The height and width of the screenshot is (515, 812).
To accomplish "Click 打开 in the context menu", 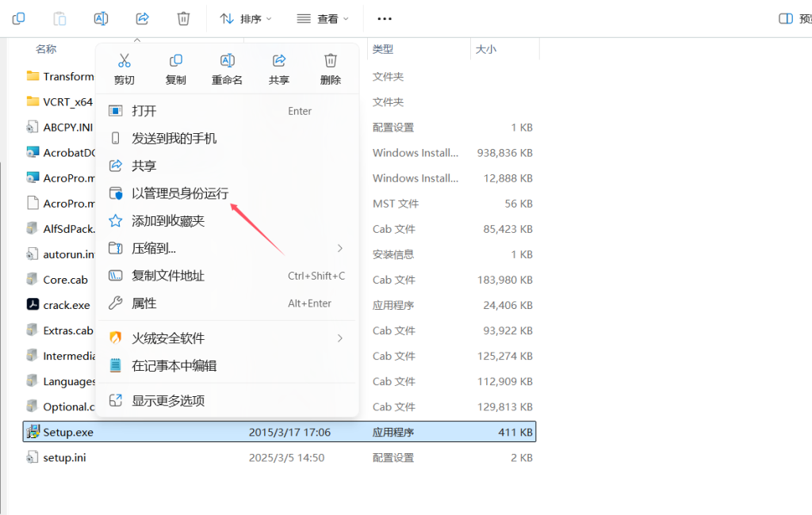I will pyautogui.click(x=147, y=111).
